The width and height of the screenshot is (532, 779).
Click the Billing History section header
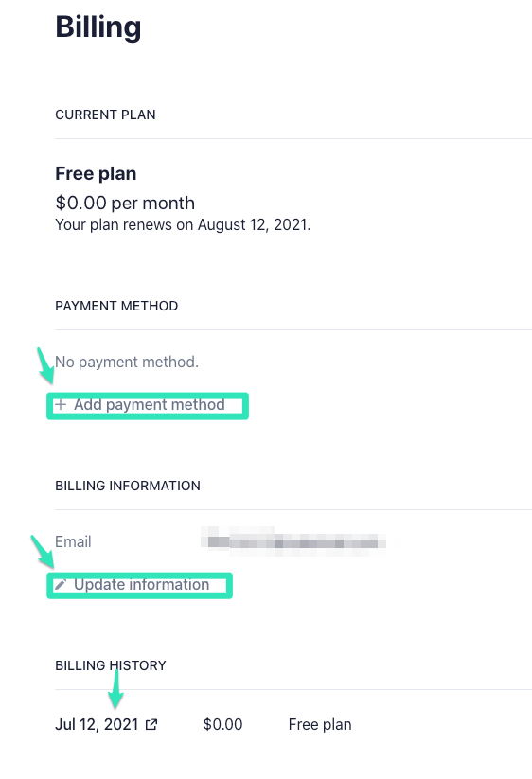pos(111,665)
